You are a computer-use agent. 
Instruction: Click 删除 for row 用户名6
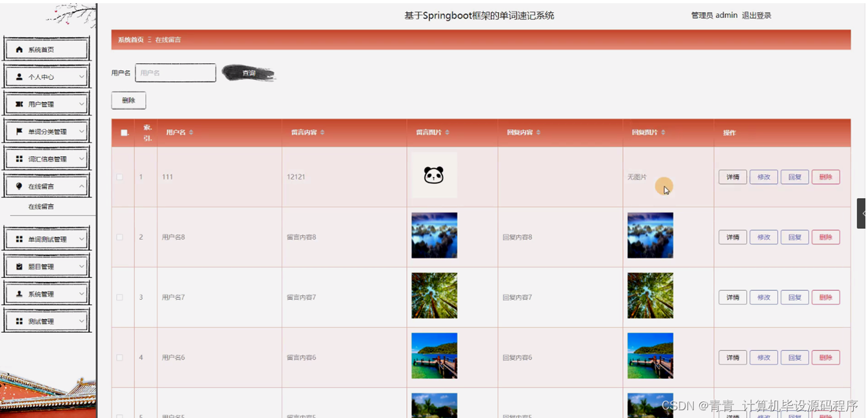[x=825, y=357]
